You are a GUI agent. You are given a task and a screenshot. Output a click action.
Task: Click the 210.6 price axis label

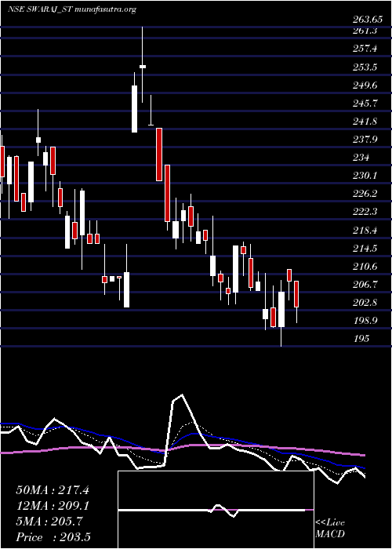pos(365,267)
